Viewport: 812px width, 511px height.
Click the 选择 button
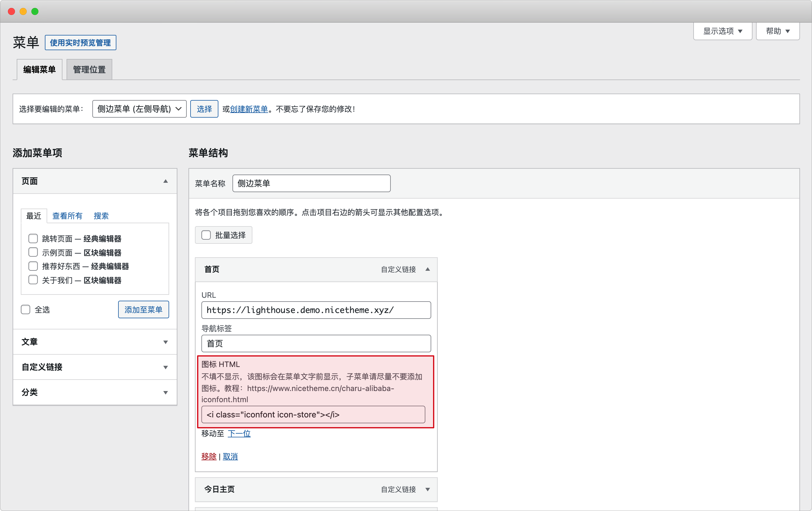coord(204,109)
